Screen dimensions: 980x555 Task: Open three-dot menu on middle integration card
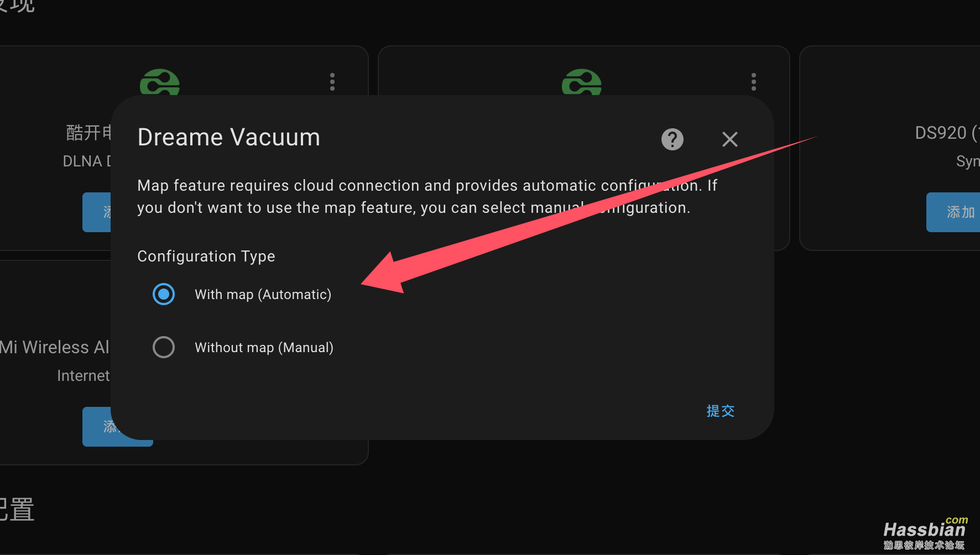(754, 82)
